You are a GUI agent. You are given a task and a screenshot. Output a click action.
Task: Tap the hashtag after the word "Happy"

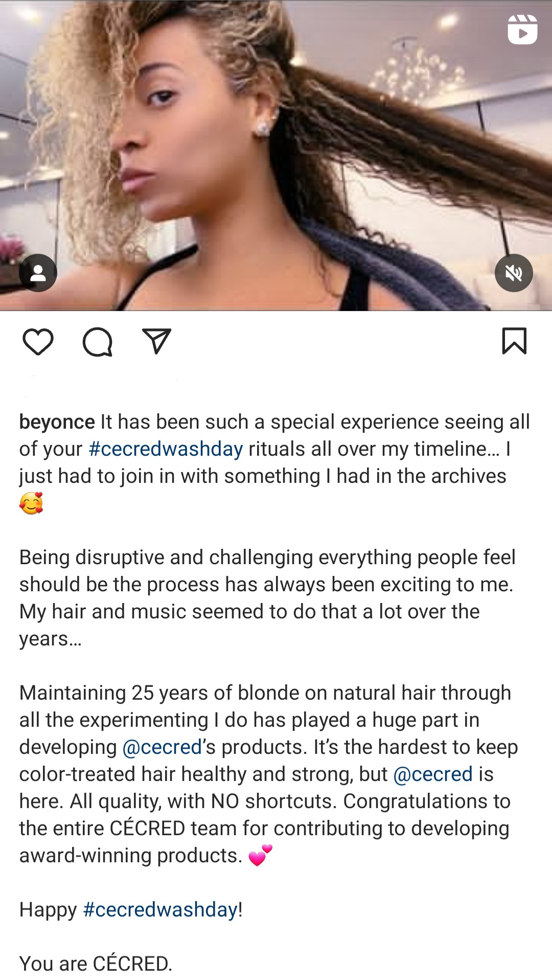[x=160, y=910]
